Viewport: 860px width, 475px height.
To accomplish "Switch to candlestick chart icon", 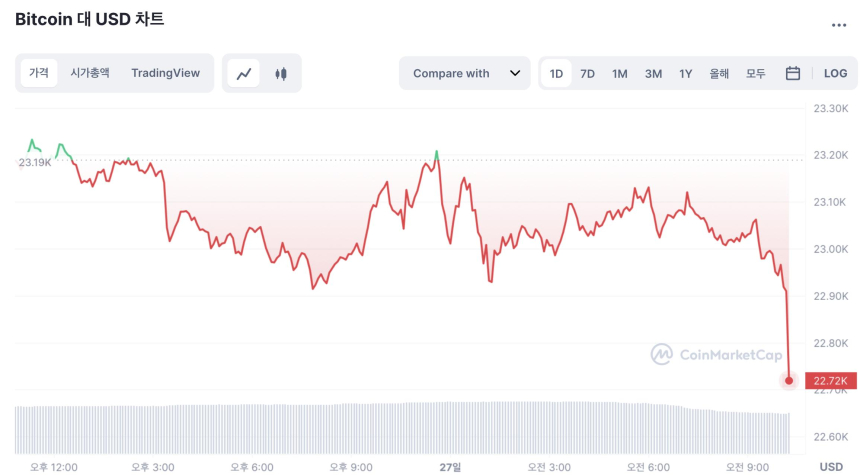I will pyautogui.click(x=281, y=73).
